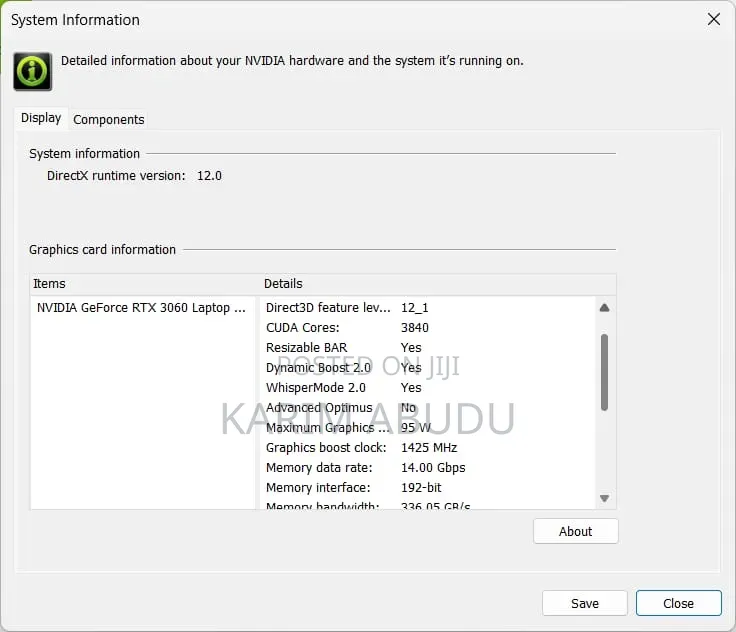Click the DirectX runtime version label
Image resolution: width=736 pixels, height=632 pixels.
116,176
